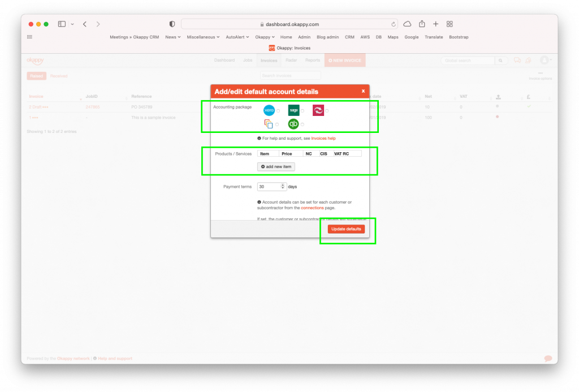Click the red sync-arrows accounting package logo

318,110
